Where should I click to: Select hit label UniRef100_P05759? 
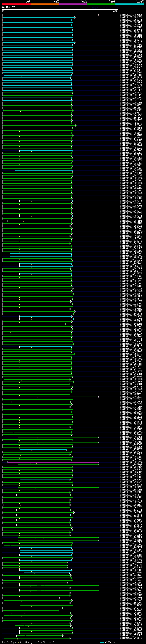pyautogui.click(x=131, y=623)
